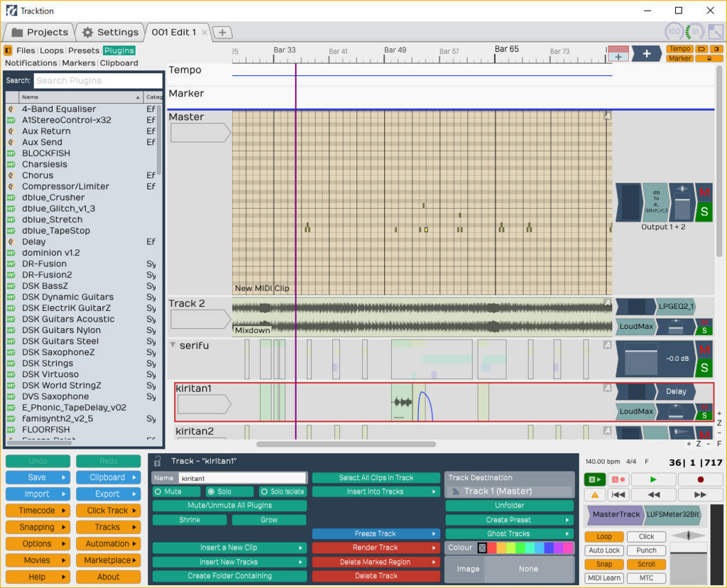Expand the Insert a New Clip menu
The width and height of the screenshot is (727, 588).
pyautogui.click(x=229, y=548)
